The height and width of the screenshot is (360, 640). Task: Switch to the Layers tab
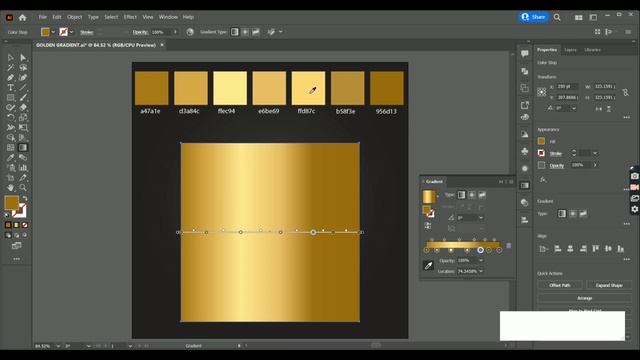[x=570, y=50]
